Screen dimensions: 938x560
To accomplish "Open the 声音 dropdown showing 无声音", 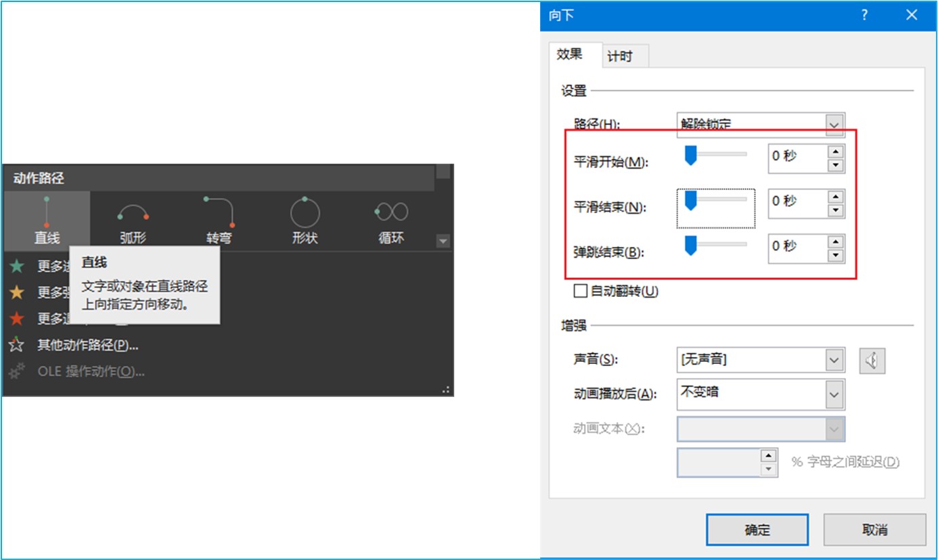I will [x=834, y=360].
